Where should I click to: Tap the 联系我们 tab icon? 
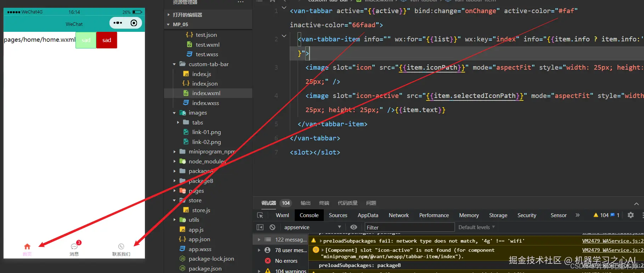click(x=121, y=246)
